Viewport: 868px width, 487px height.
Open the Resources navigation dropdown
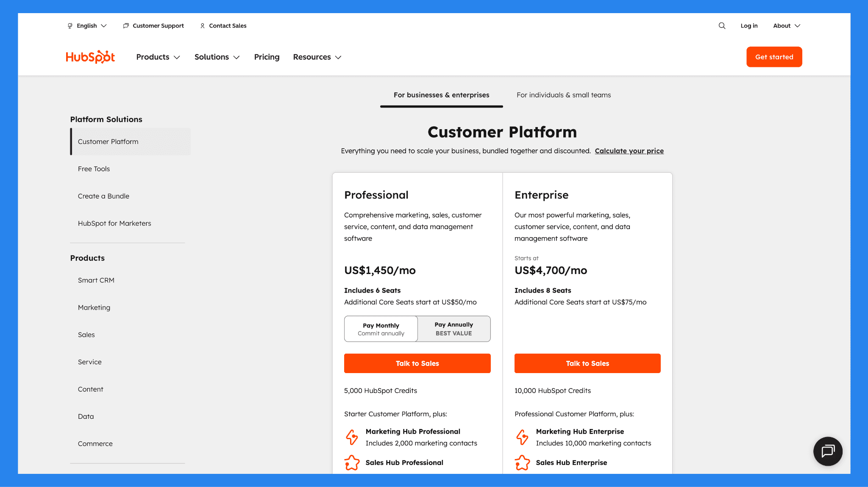(x=317, y=57)
